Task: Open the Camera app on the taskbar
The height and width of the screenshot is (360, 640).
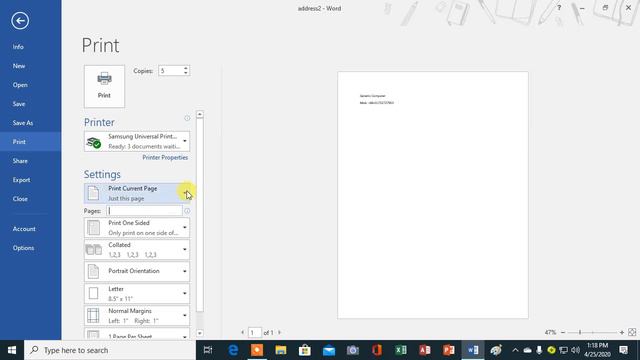Action: coord(353,350)
